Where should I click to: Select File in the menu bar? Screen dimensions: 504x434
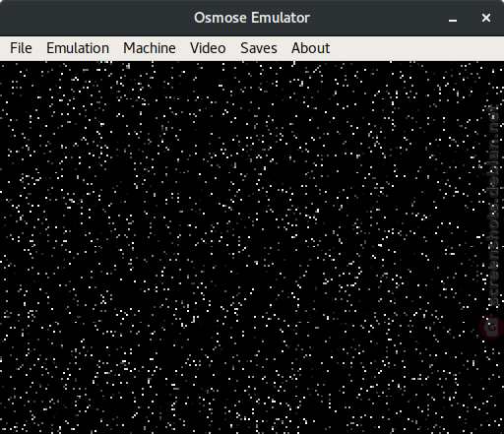tap(21, 48)
